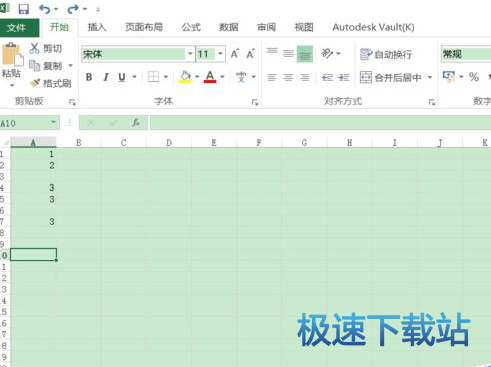Expand the 合并后居中 dropdown arrow
The height and width of the screenshot is (367, 491).
coord(430,77)
